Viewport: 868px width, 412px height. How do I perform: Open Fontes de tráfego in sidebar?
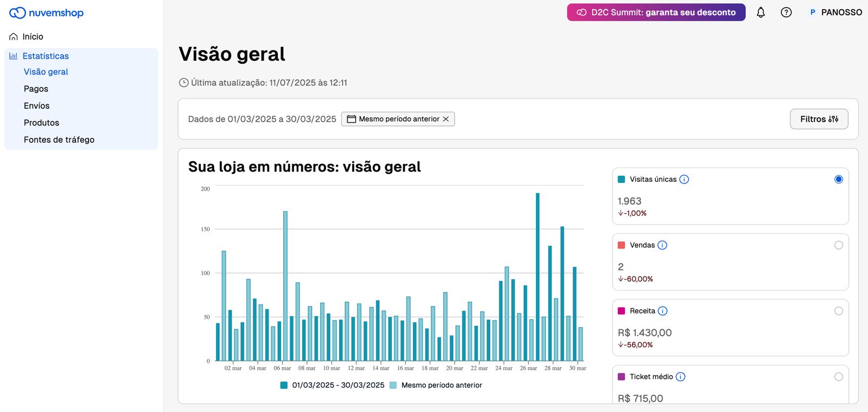point(59,140)
